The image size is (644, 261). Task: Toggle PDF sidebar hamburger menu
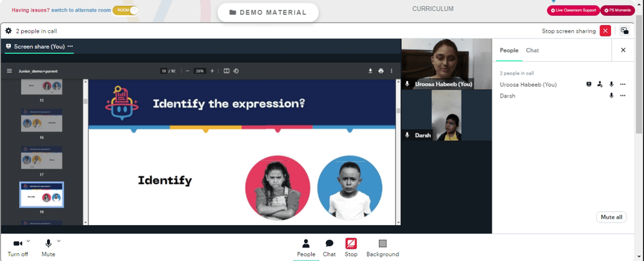pyautogui.click(x=10, y=71)
